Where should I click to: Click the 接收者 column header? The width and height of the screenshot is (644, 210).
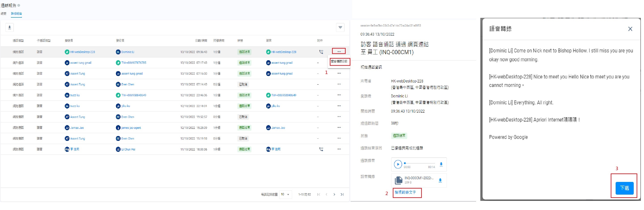click(x=120, y=40)
